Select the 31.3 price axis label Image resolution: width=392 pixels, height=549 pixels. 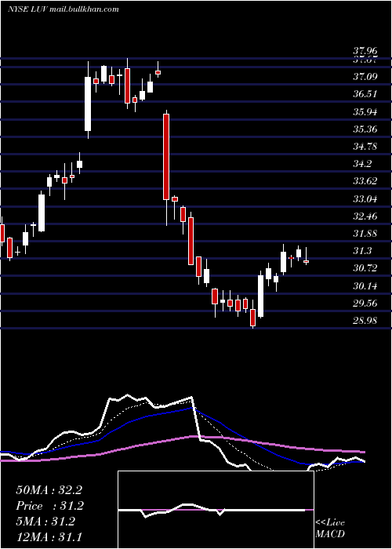point(362,251)
